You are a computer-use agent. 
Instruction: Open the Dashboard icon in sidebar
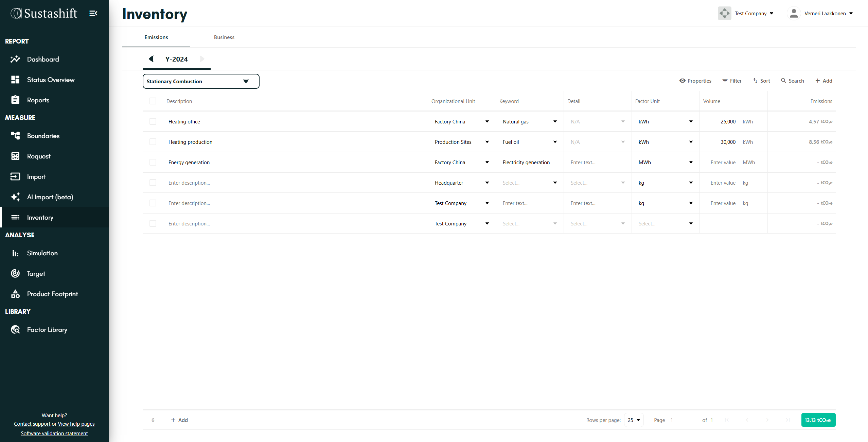pyautogui.click(x=15, y=59)
